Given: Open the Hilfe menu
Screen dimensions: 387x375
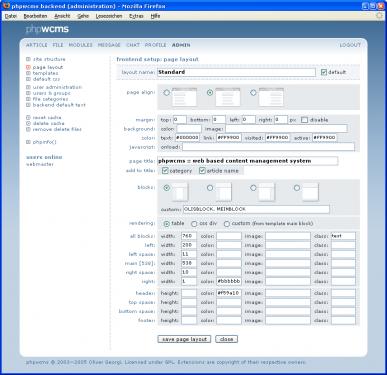Looking at the screenshot, I should (155, 16).
